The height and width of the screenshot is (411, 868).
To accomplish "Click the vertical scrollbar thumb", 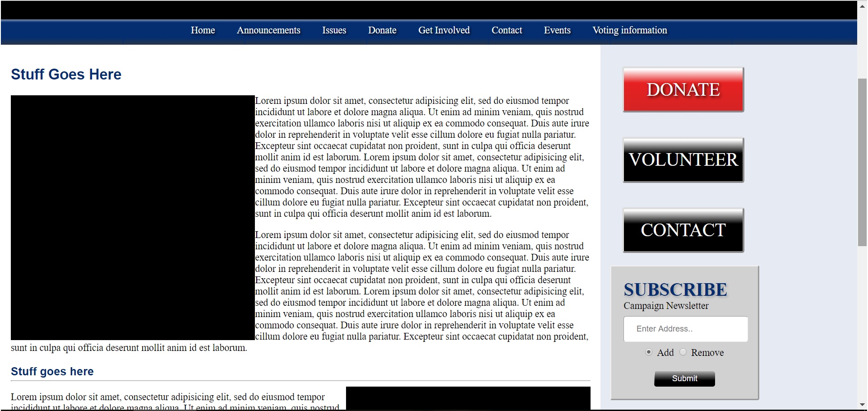I will pyautogui.click(x=862, y=163).
